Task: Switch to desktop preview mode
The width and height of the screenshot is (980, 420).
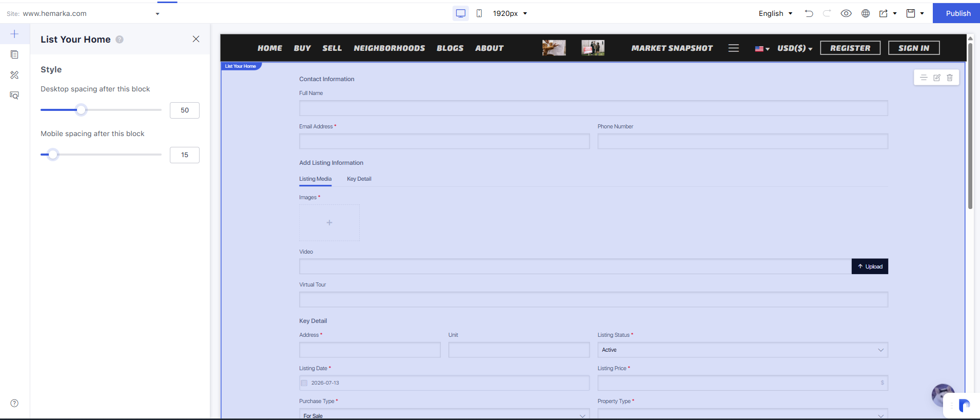Action: 461,13
